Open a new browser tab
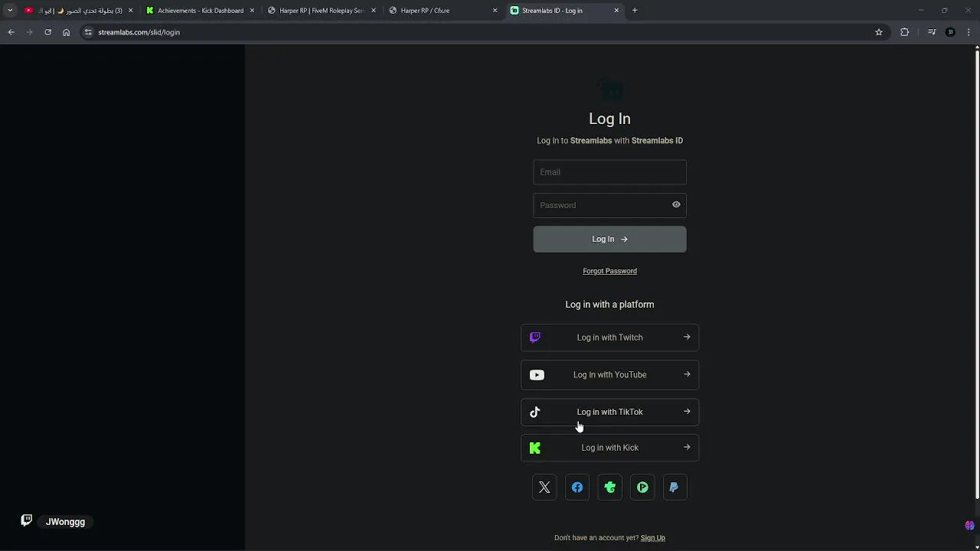 tap(635, 11)
